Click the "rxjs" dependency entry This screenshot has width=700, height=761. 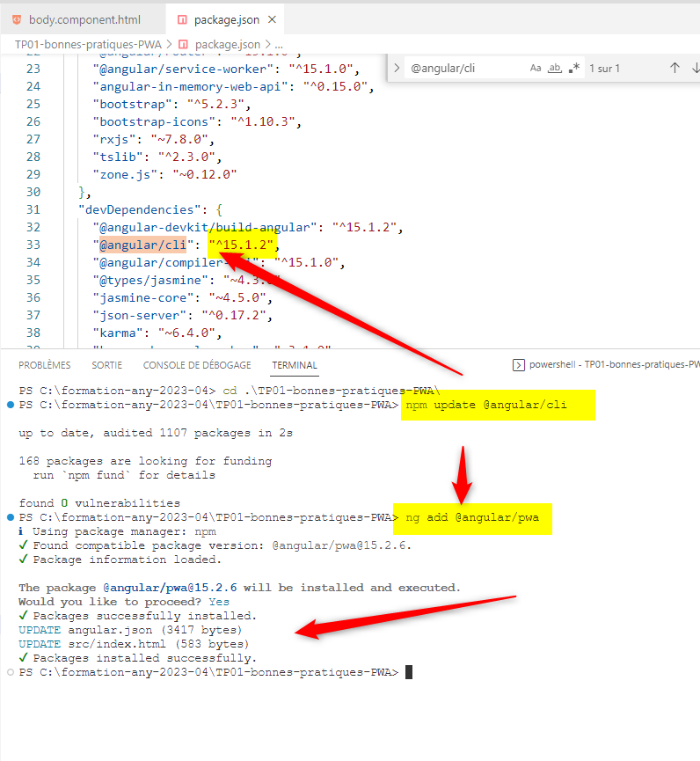tap(153, 139)
